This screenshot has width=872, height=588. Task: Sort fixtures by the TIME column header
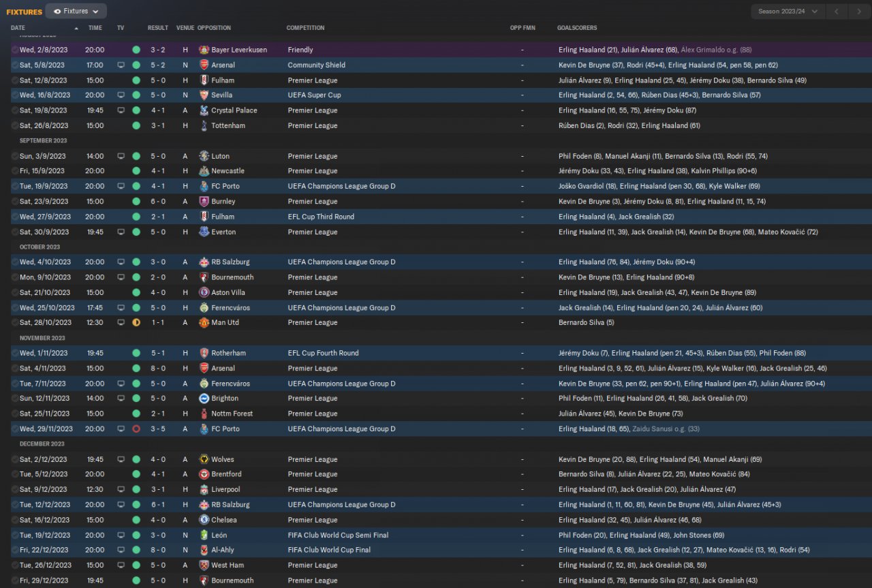point(95,28)
